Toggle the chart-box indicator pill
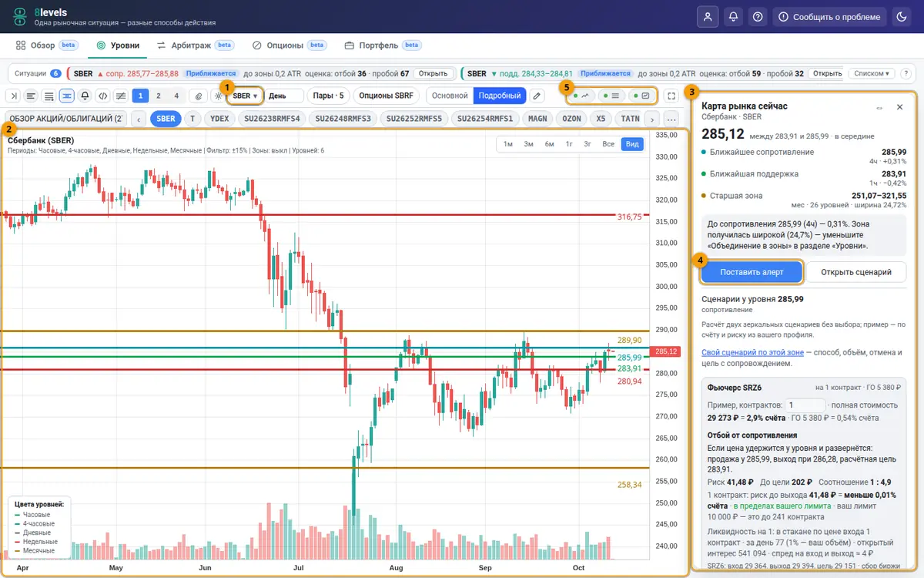Screen dimensions: 924x578 point(641,96)
